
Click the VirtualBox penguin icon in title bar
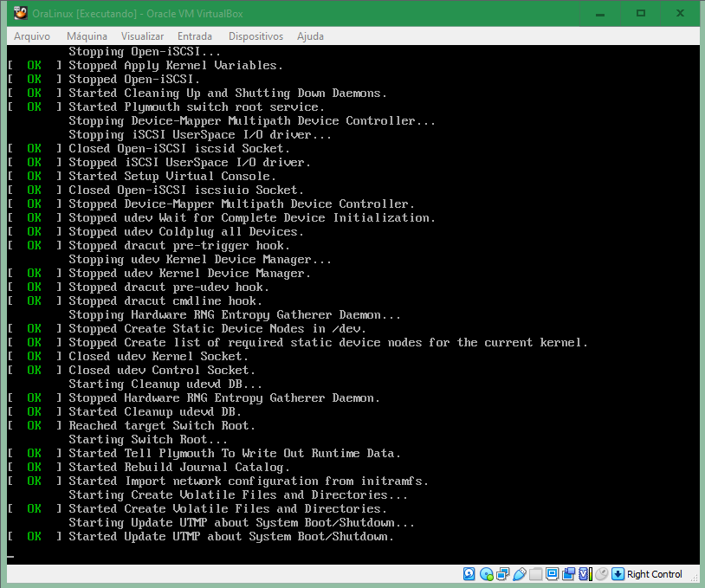(x=20, y=13)
